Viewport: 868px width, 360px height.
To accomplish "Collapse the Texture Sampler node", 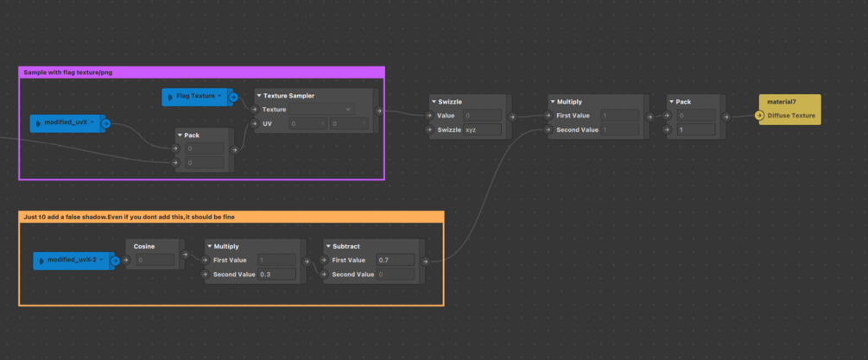I will click(x=258, y=96).
